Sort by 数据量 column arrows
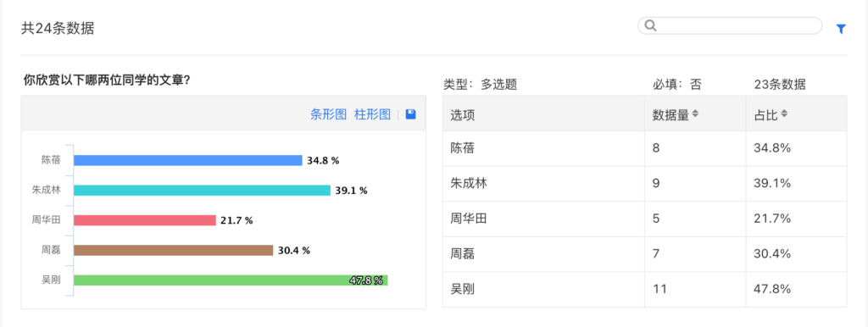The image size is (868, 327). [695, 114]
